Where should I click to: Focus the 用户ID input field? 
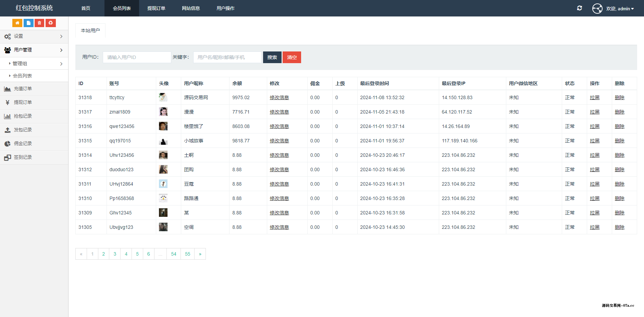point(137,57)
